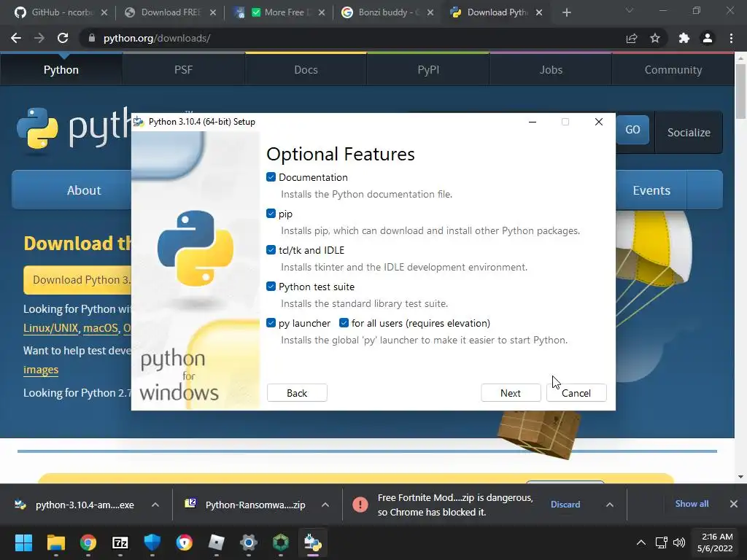Disable the Python test suite checkbox

(x=271, y=287)
